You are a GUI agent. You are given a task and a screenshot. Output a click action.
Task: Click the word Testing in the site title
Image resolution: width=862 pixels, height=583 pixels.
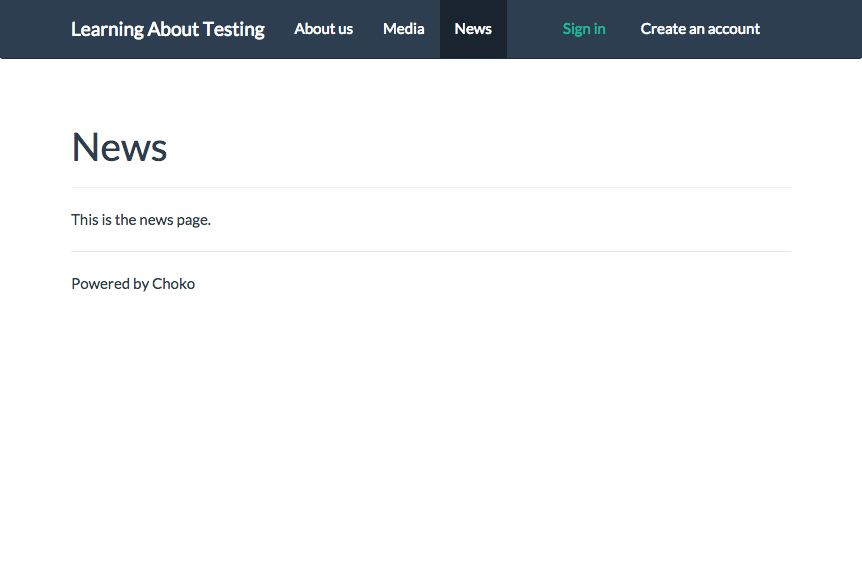233,29
